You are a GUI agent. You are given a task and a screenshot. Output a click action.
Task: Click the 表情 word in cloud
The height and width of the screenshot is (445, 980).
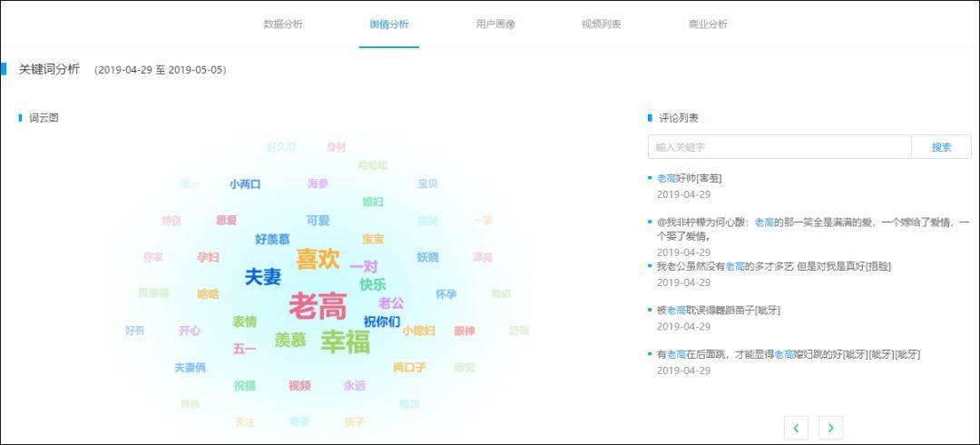244,321
